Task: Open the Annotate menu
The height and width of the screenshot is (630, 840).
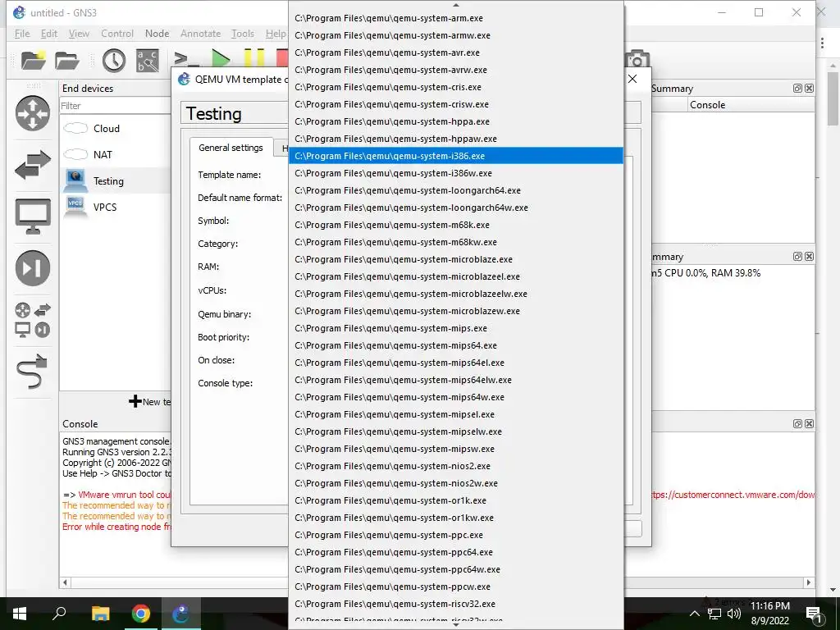Action: 200,33
